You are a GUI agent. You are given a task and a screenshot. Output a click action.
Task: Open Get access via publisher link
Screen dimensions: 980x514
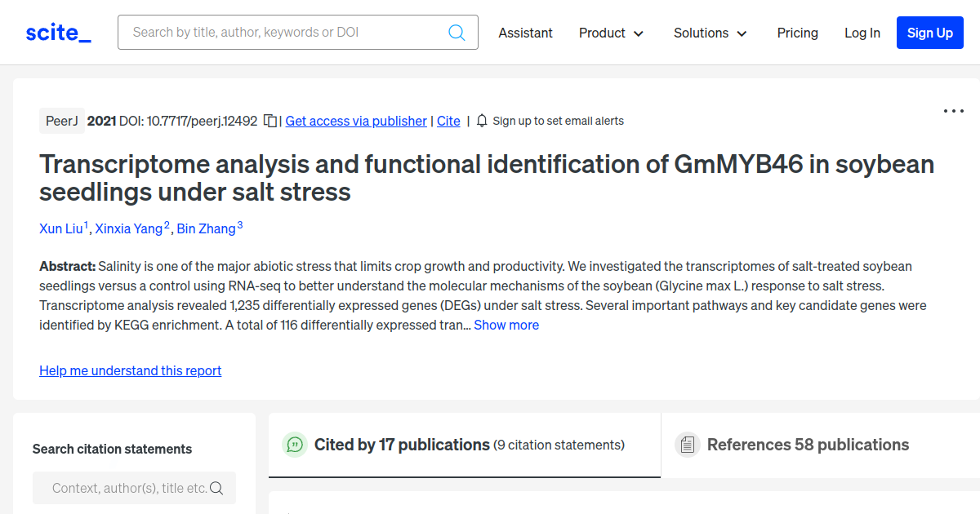pos(356,121)
